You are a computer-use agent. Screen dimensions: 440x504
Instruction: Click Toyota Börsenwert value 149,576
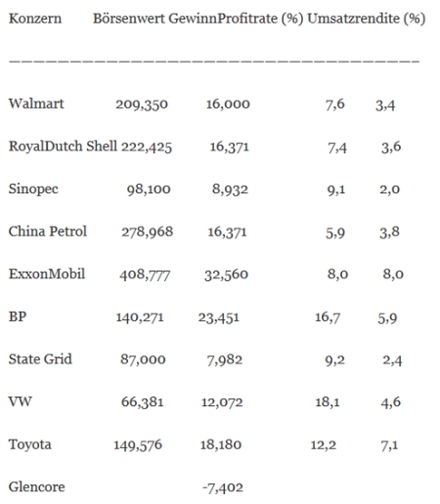pyautogui.click(x=138, y=444)
